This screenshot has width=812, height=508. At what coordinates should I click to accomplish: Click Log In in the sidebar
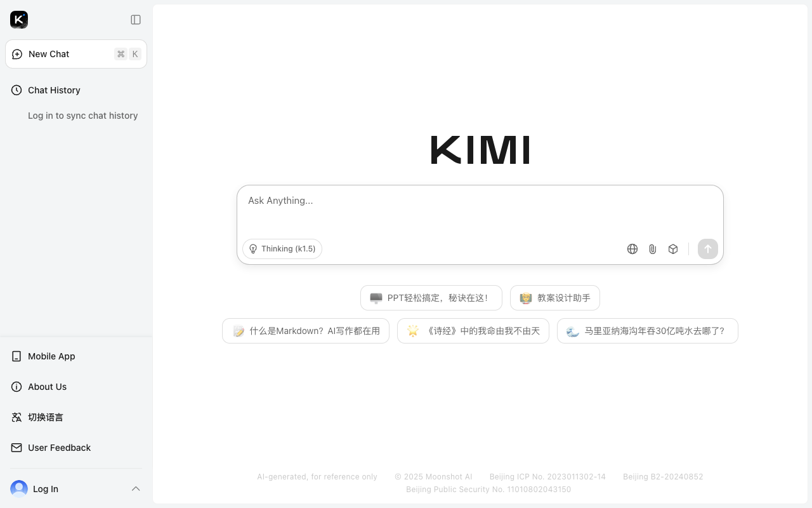[x=46, y=489]
